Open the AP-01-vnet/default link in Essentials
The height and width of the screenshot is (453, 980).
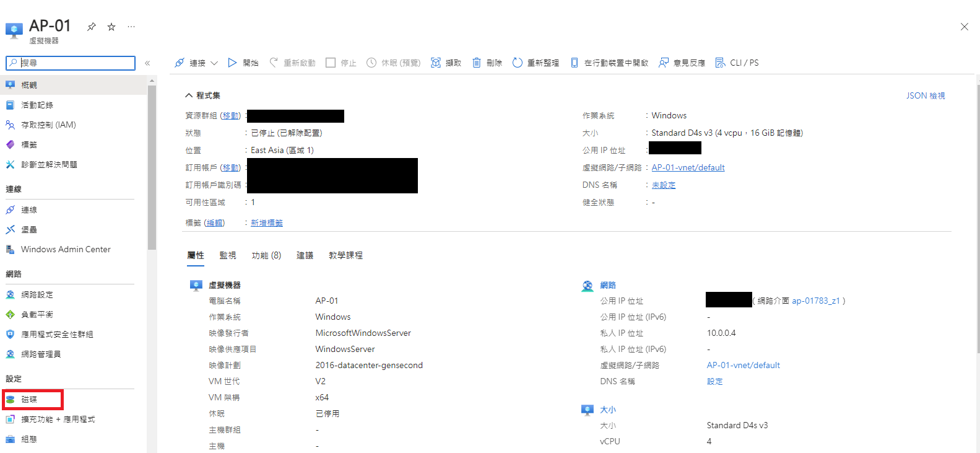pyautogui.click(x=688, y=167)
